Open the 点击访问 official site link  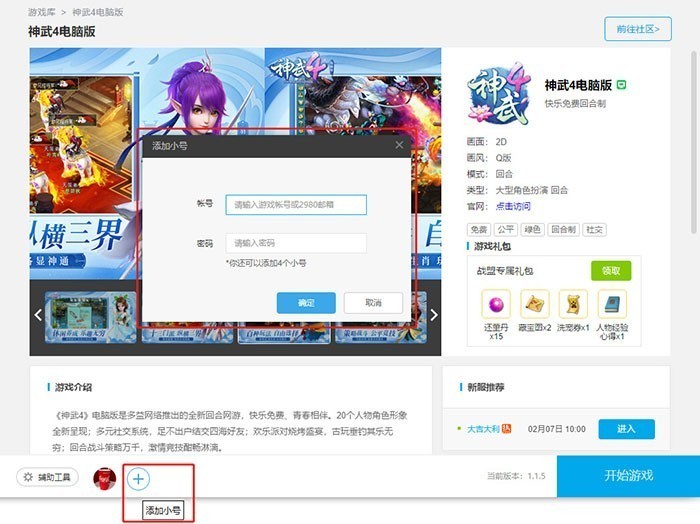[x=513, y=206]
